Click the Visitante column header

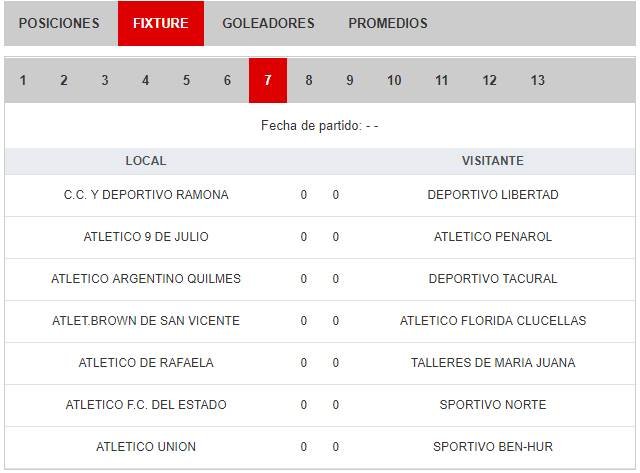[x=493, y=161]
